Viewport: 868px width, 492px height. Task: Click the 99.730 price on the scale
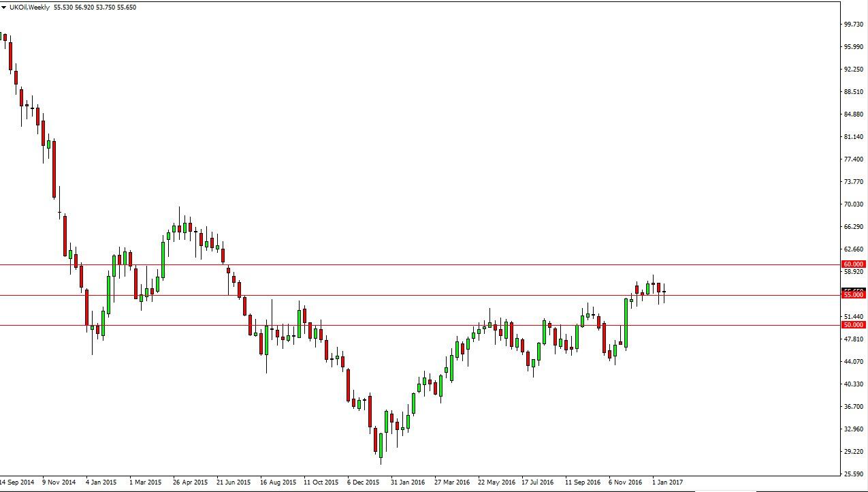pyautogui.click(x=853, y=25)
